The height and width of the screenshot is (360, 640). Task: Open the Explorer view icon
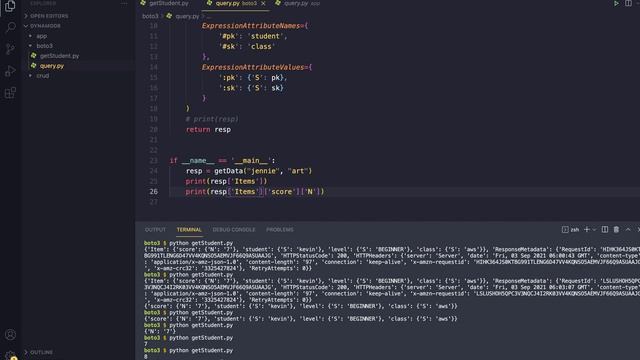click(x=10, y=6)
